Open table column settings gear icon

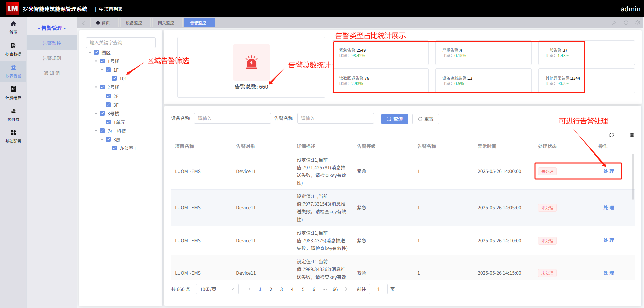[x=632, y=135]
